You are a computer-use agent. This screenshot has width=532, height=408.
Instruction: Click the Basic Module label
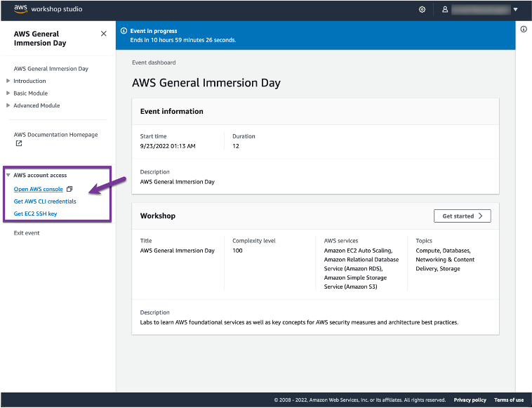(31, 93)
